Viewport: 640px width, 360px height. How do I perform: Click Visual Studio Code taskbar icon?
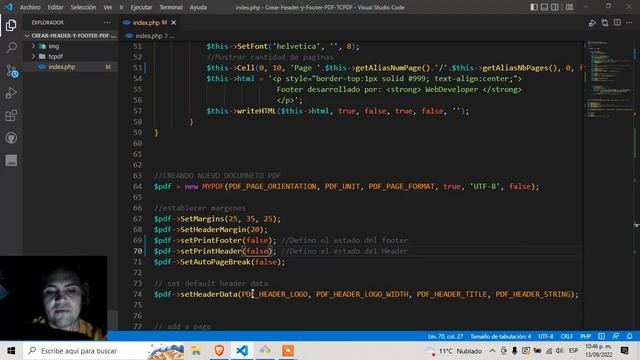tap(242, 351)
